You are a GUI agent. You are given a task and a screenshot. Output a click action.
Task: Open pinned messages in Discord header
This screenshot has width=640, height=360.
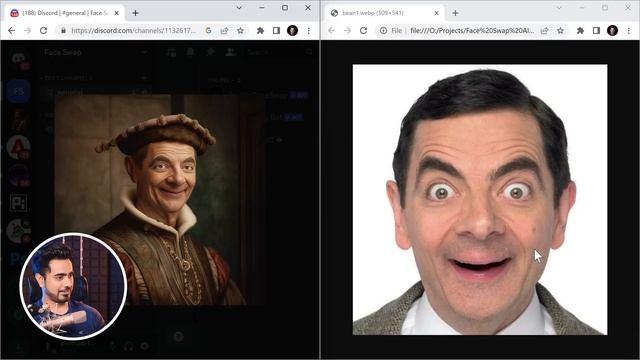coord(210,52)
